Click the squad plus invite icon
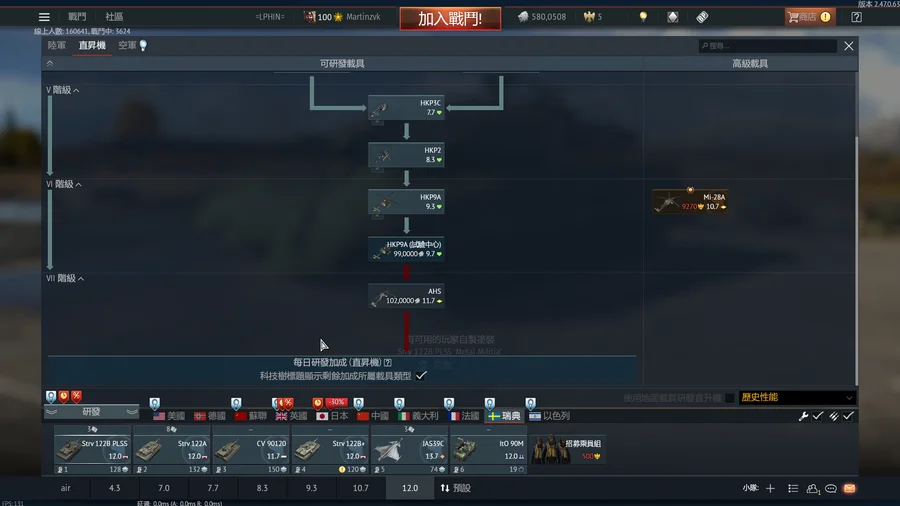Viewport: 900px width, 506px height. click(770, 488)
